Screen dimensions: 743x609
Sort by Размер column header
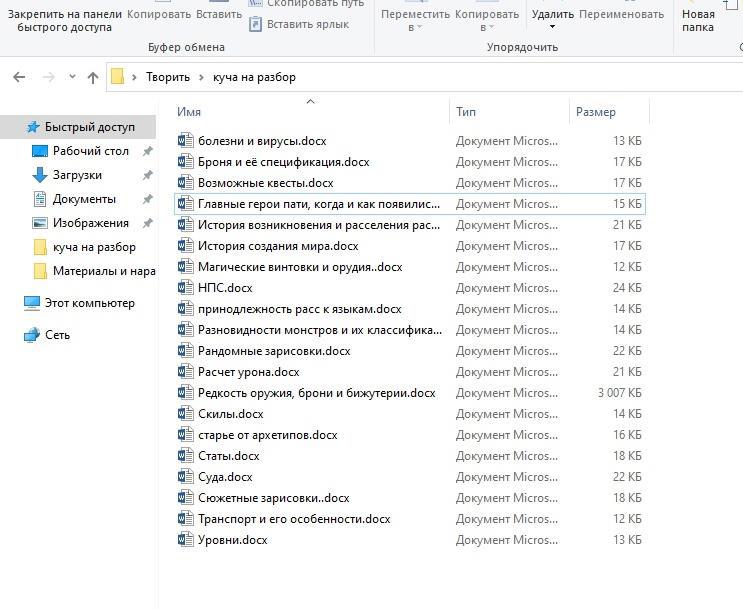pyautogui.click(x=596, y=112)
